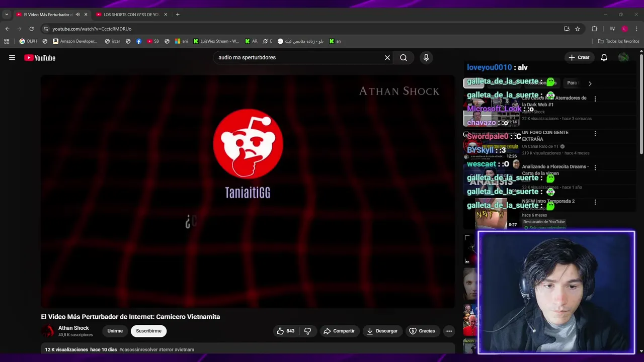
Task: Open the YouTube hamburger guide menu
Action: [x=12, y=58]
